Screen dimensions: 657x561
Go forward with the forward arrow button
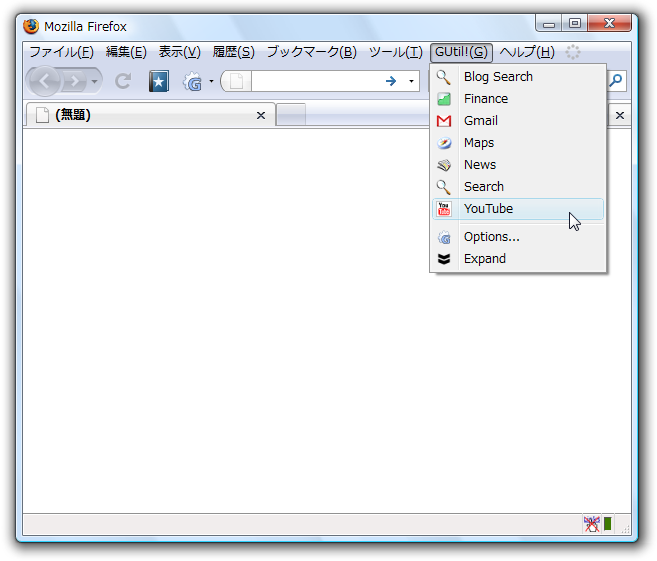click(x=75, y=81)
